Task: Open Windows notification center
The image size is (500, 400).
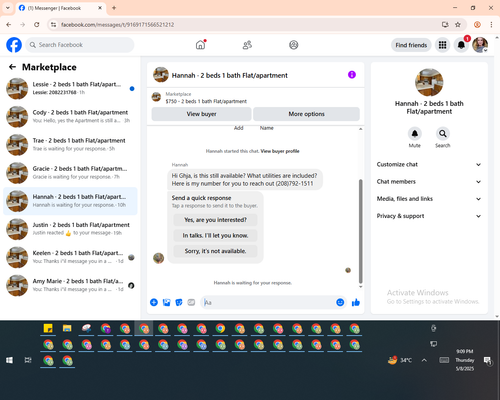Action: point(488,361)
